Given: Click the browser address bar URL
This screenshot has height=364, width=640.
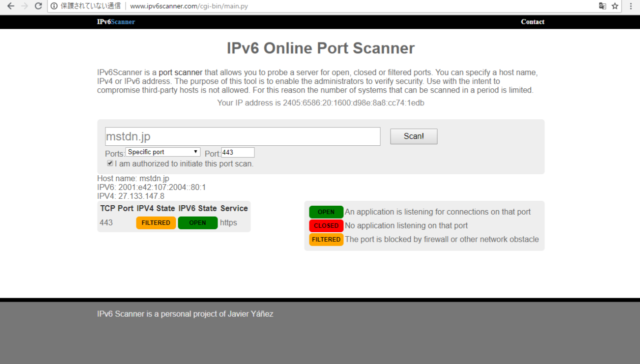Looking at the screenshot, I should pyautogui.click(x=189, y=6).
